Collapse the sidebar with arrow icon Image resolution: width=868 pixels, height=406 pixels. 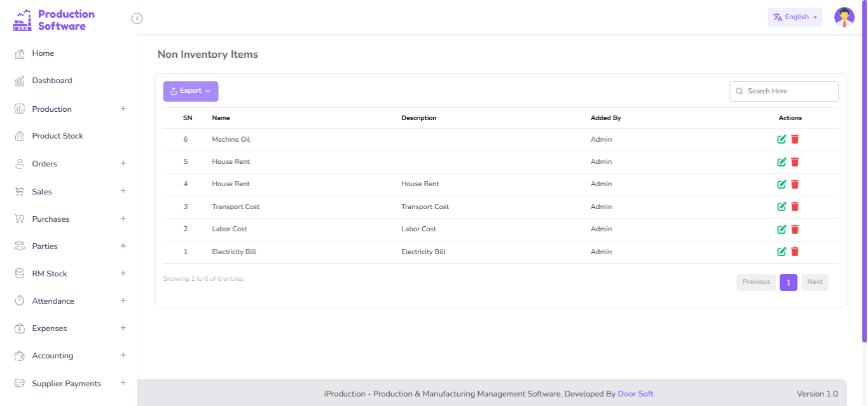coord(137,18)
